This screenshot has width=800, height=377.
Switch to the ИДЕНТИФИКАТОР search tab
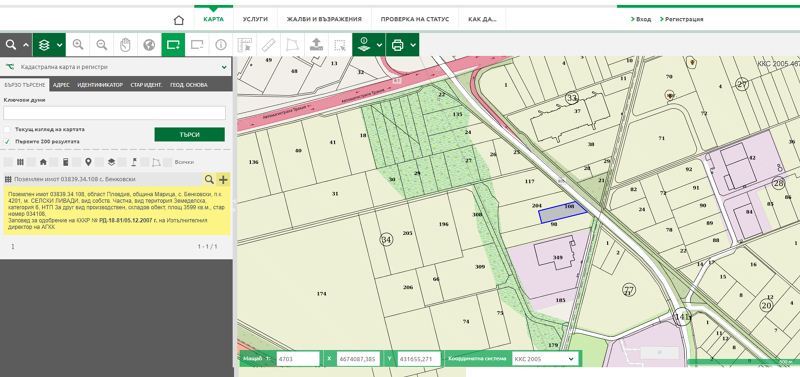click(x=100, y=85)
